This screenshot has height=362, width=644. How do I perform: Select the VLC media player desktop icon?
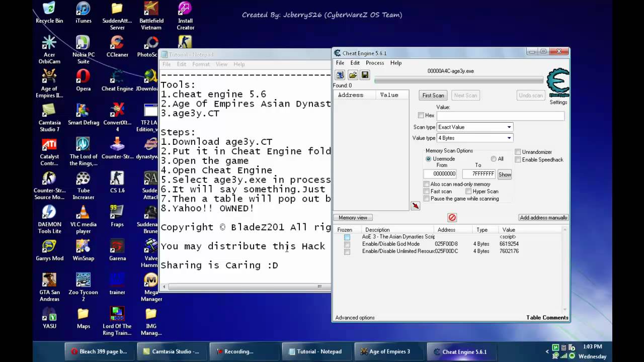(x=83, y=220)
